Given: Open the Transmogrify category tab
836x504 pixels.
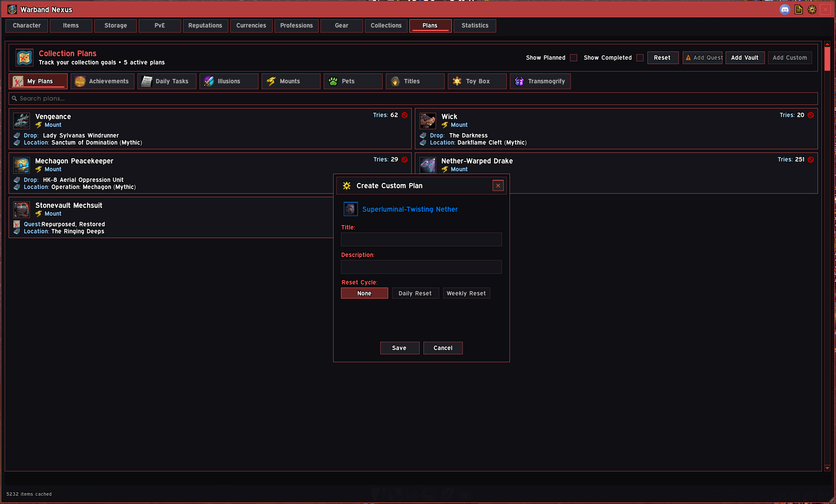Looking at the screenshot, I should pos(540,81).
